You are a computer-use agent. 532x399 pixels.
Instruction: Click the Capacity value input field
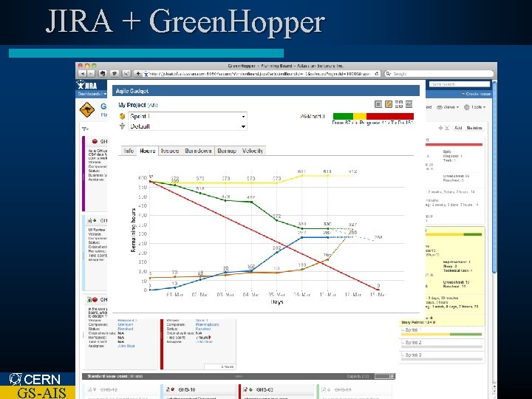pyautogui.click(x=384, y=376)
